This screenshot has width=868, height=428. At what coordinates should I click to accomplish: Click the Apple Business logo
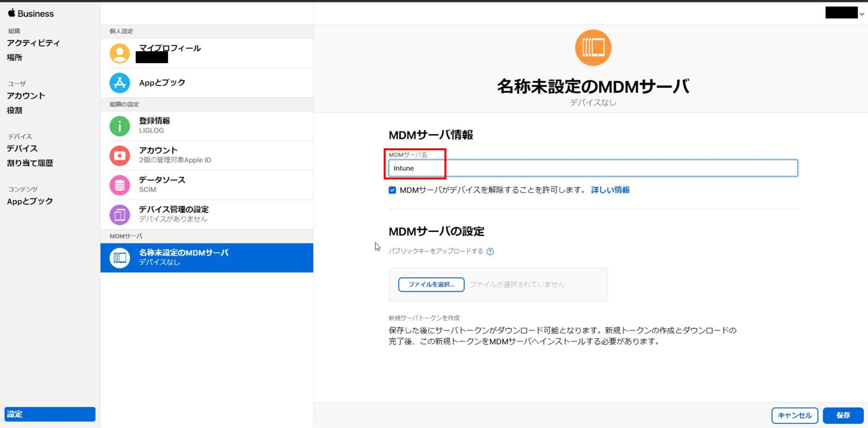tap(30, 13)
